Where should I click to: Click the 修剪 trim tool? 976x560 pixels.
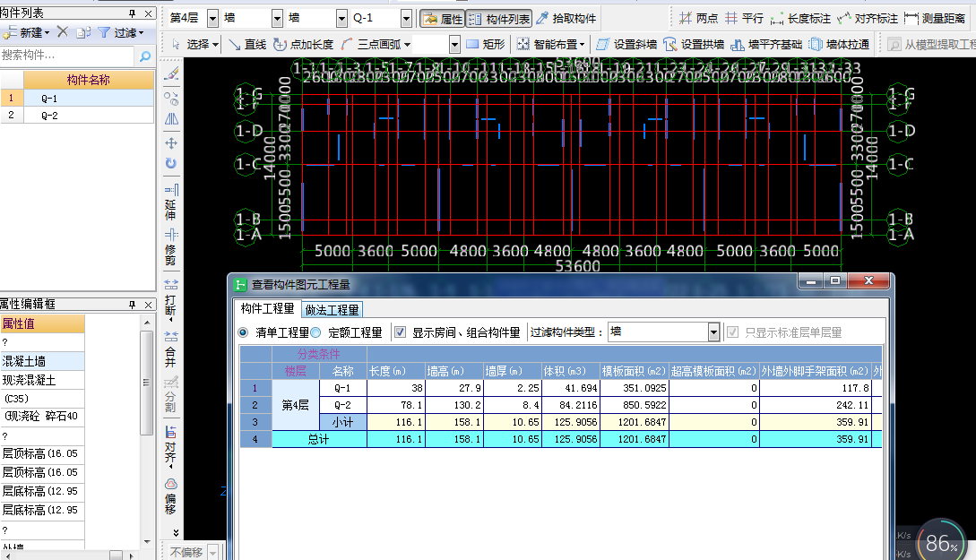coord(171,247)
